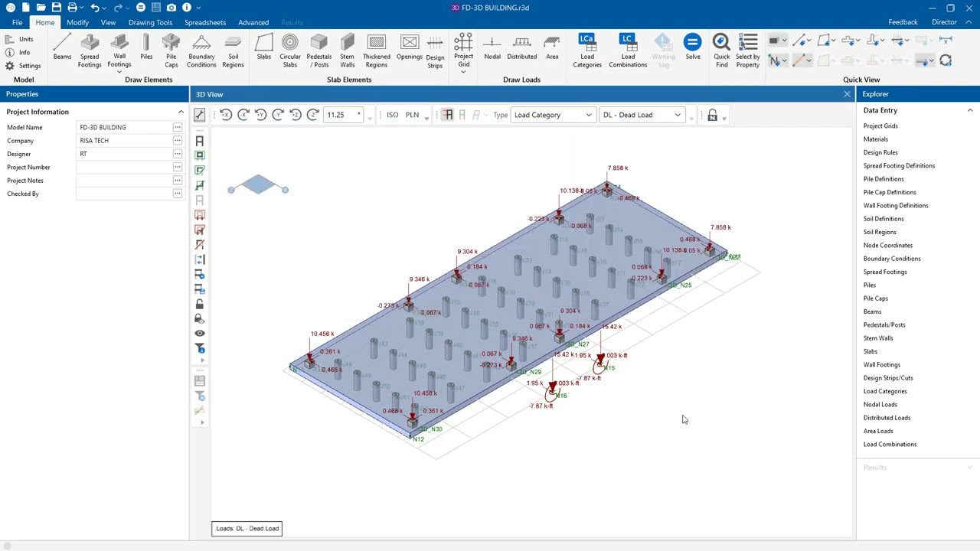This screenshot has height=551, width=980.
Task: Toggle the eye visibility icon in side toolbar
Action: coord(200,334)
